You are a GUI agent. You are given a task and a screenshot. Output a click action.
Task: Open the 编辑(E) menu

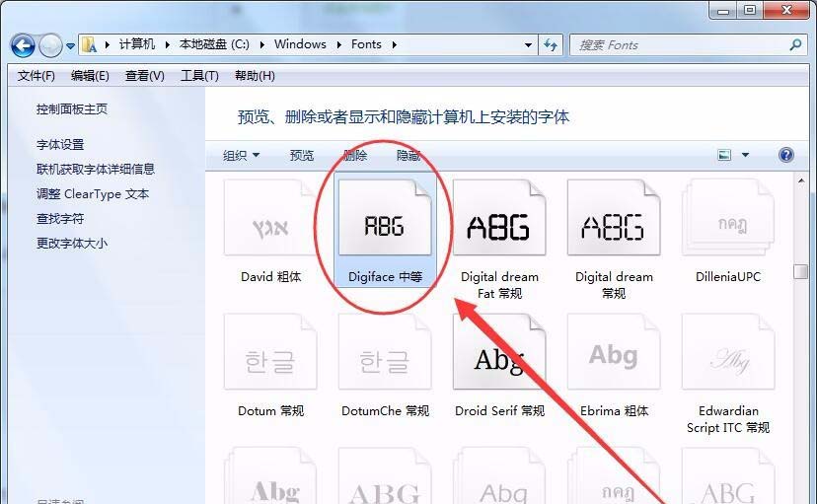coord(90,76)
